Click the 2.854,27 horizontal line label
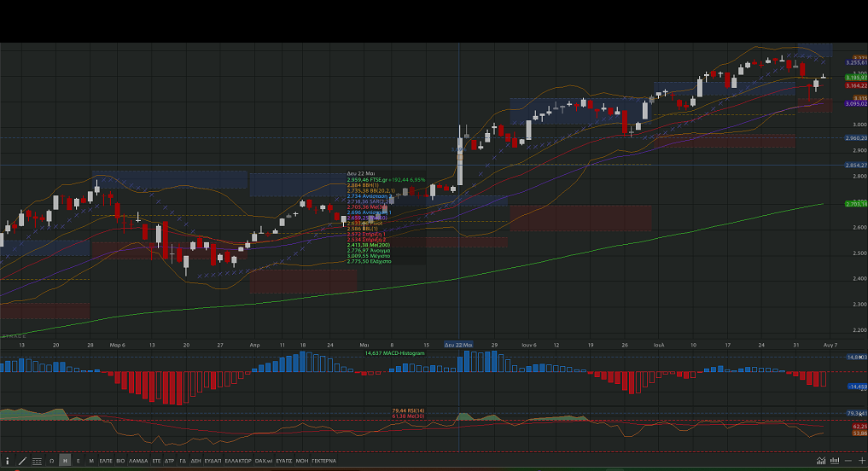Screen dimensions: 868x471 tap(856, 166)
